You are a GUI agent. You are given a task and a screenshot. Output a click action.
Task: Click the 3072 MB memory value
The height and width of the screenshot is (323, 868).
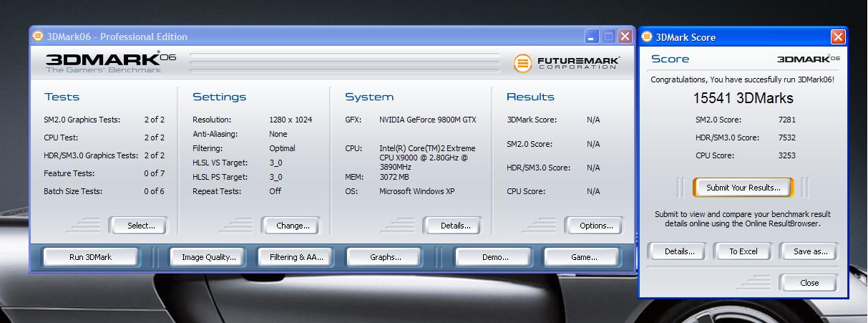pos(394,177)
